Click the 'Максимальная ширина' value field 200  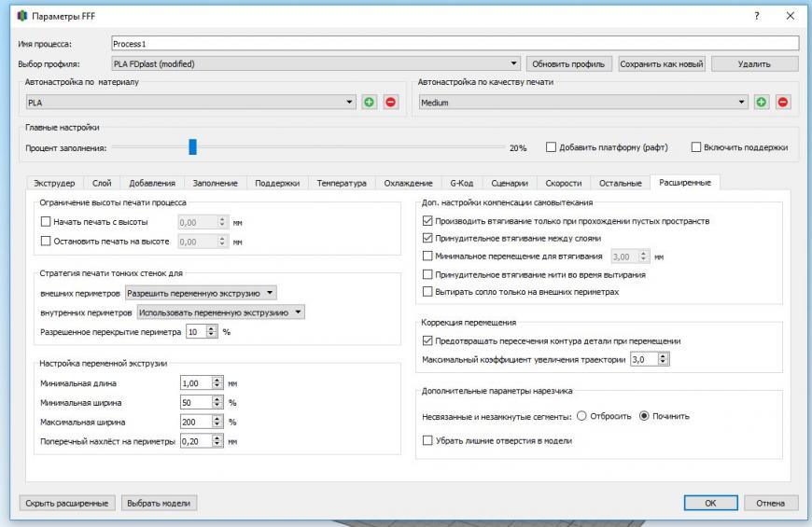click(196, 422)
